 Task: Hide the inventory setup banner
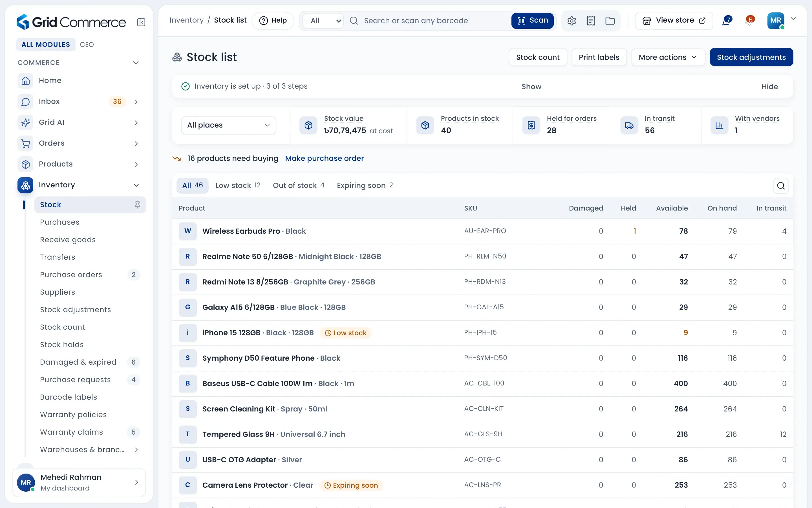point(769,87)
